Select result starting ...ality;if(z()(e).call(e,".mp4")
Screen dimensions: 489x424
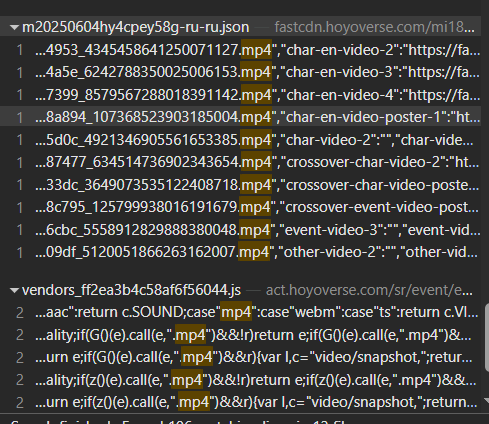click(240, 380)
